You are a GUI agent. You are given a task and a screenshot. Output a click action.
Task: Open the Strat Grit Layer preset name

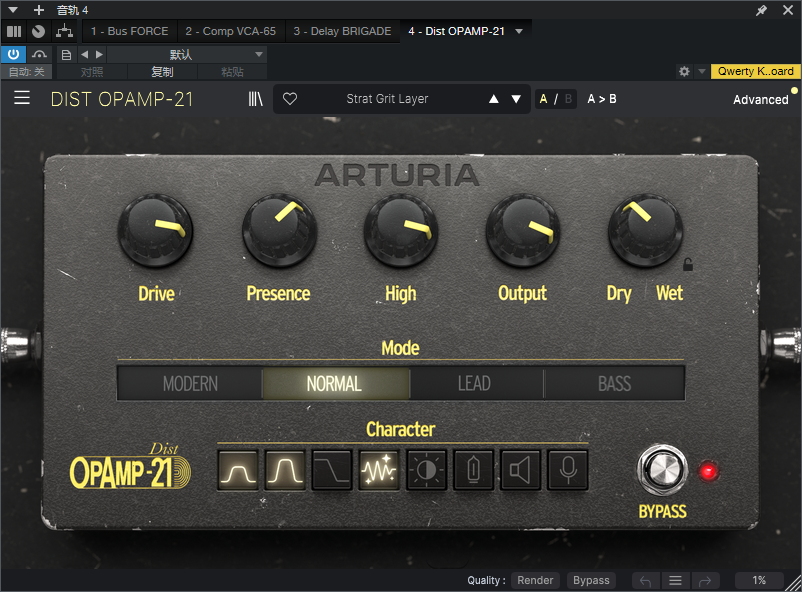(x=387, y=99)
